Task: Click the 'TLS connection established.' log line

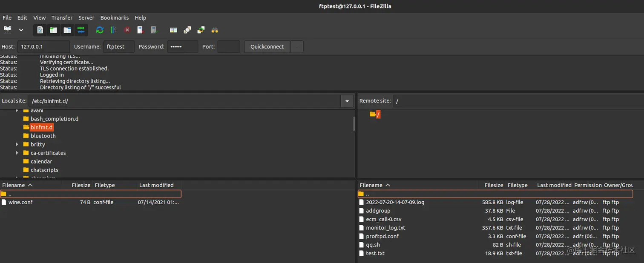Action: 74,69
